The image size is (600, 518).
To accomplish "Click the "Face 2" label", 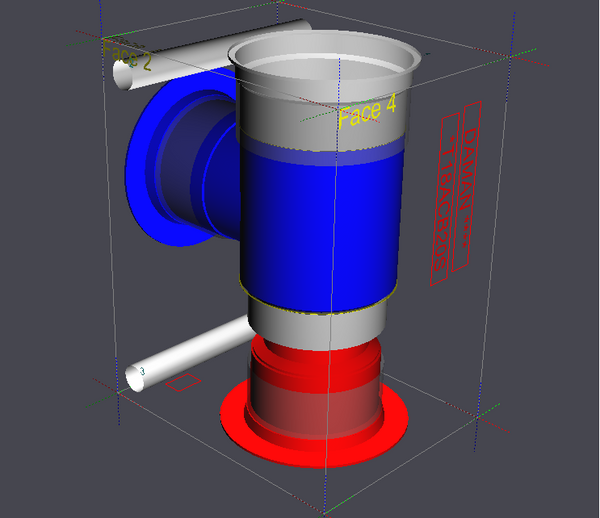I will 127,55.
